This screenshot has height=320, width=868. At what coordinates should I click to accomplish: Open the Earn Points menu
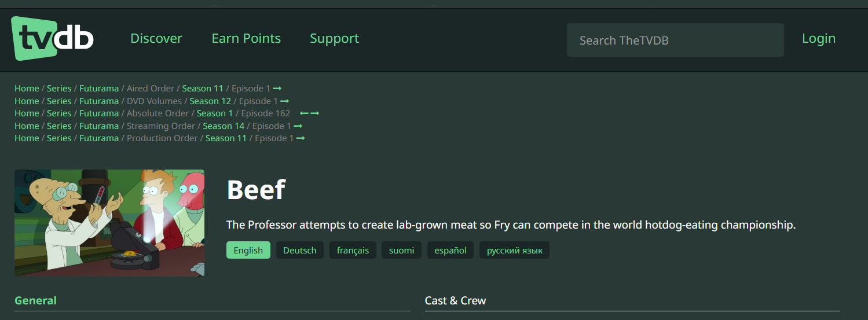point(246,38)
